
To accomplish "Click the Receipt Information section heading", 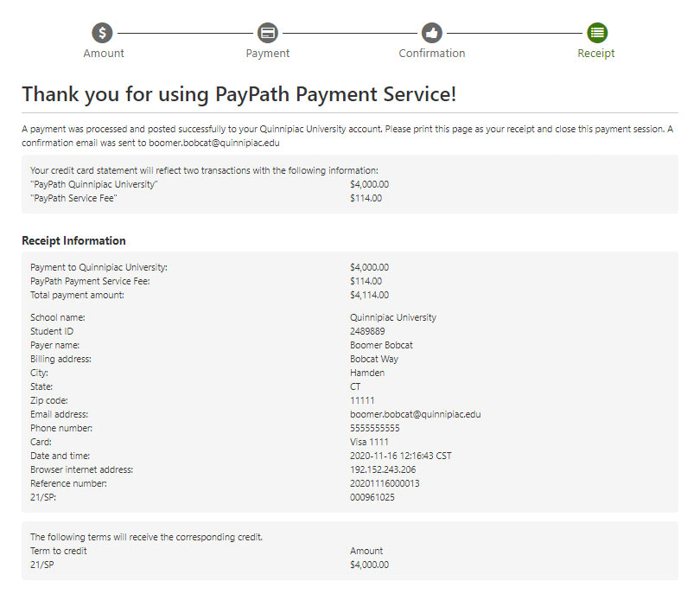I will 73,240.
